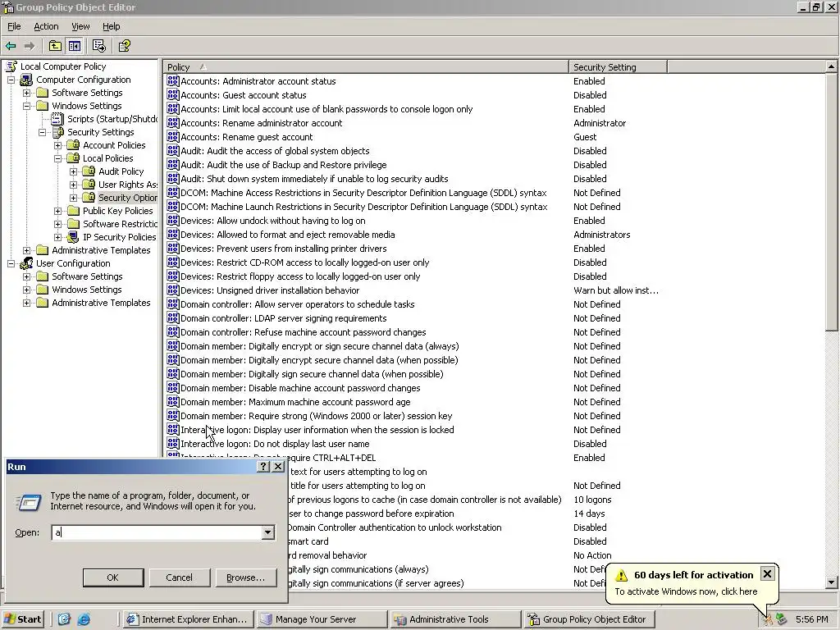This screenshot has height=630, width=840.
Task: Select 'Audit: Shut down system immediately' policy
Action: click(x=314, y=178)
